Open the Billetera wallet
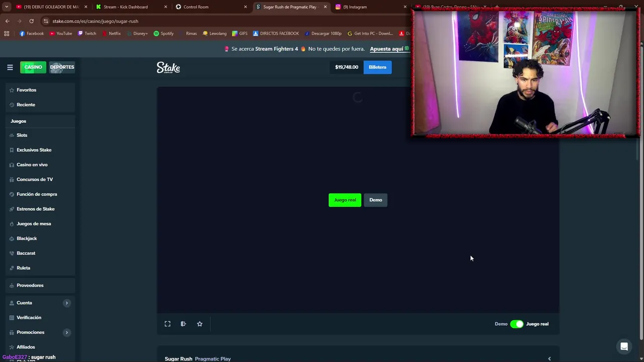The height and width of the screenshot is (362, 644). click(377, 67)
